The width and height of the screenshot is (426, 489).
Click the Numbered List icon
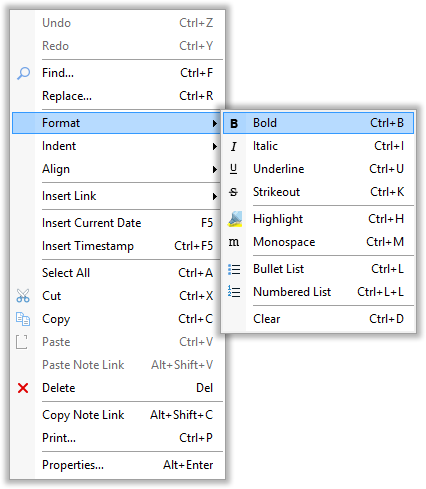(234, 292)
